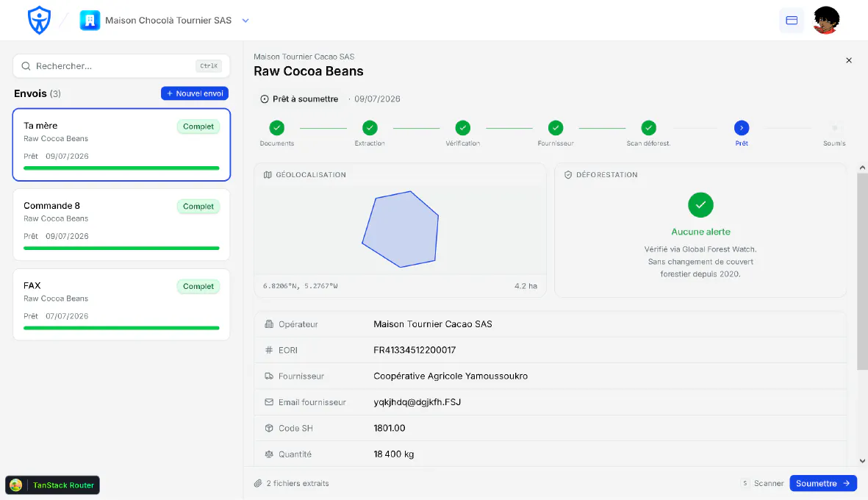Select the Commande 8 shipment card
This screenshot has width=868, height=500.
point(121,224)
